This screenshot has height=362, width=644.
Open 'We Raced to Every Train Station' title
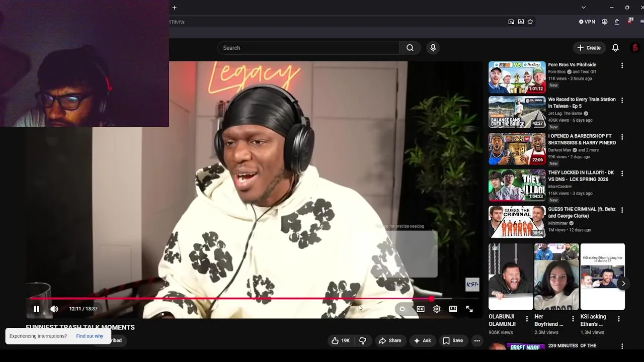pyautogui.click(x=582, y=103)
